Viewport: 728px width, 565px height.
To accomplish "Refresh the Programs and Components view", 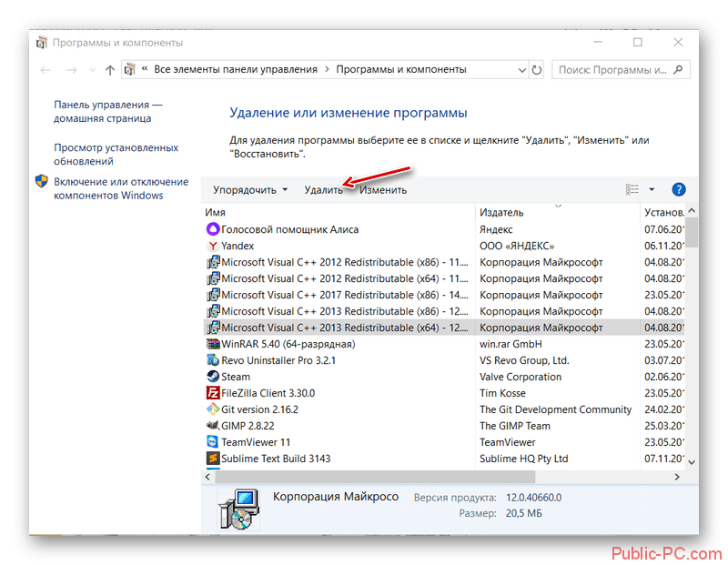I will click(x=537, y=70).
